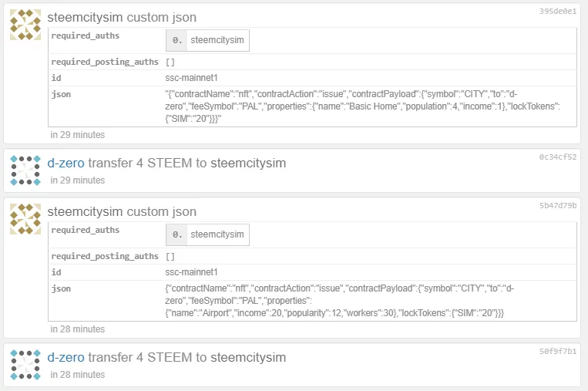Click the first steemcitysim custom json title

pos(122,17)
